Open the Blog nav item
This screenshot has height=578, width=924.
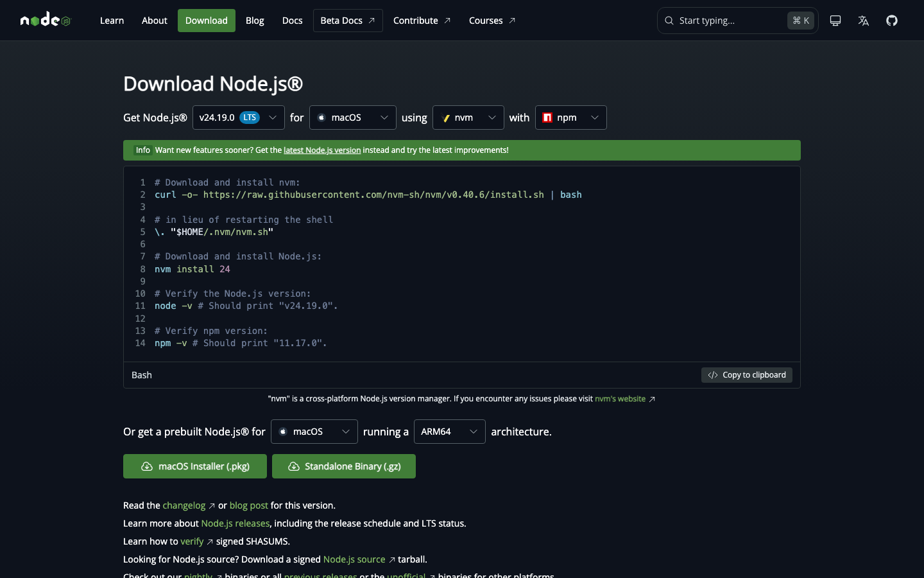255,21
